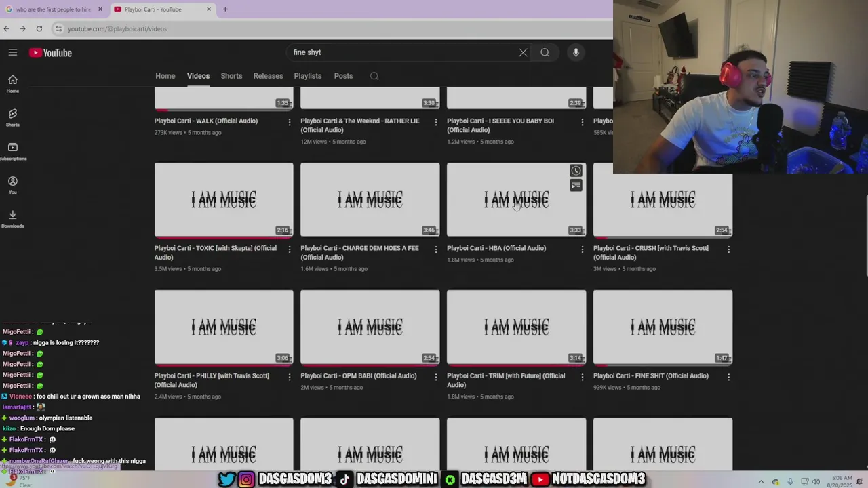Screen dimensions: 868x488
Task: Open Shorts in the left sidebar
Action: tap(13, 118)
